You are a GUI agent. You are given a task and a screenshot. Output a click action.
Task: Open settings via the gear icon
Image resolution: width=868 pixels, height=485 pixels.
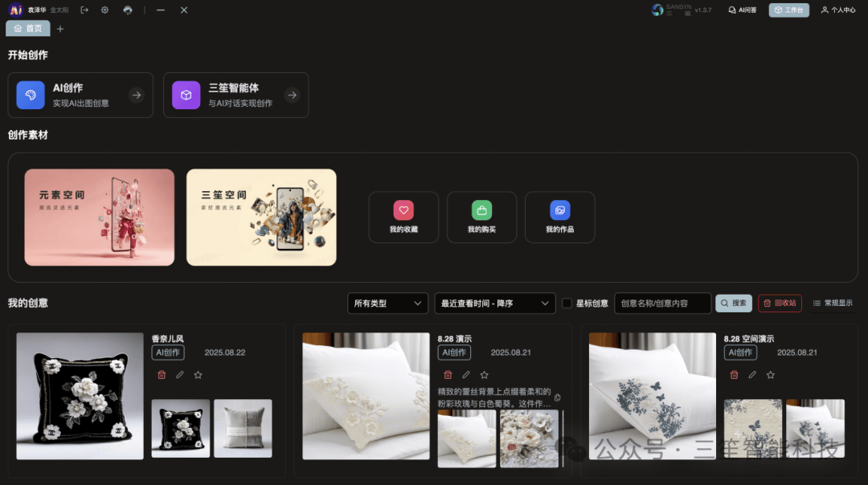click(105, 10)
